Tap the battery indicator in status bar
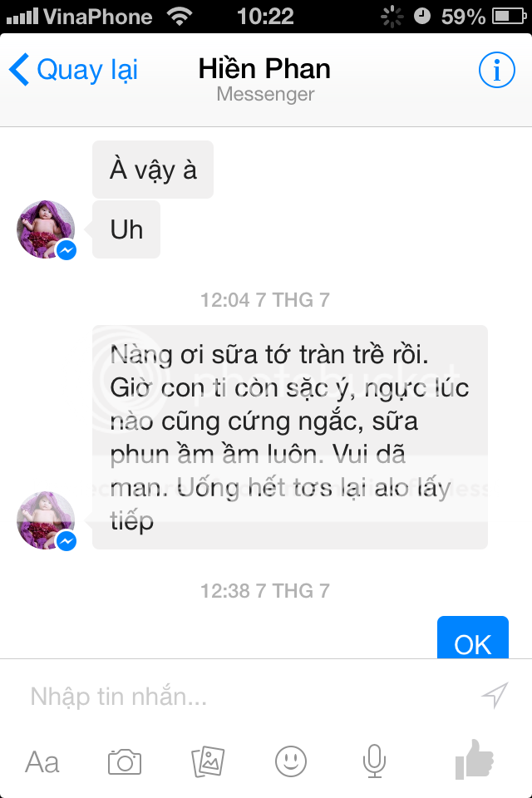This screenshot has height=798, width=532. [x=509, y=17]
